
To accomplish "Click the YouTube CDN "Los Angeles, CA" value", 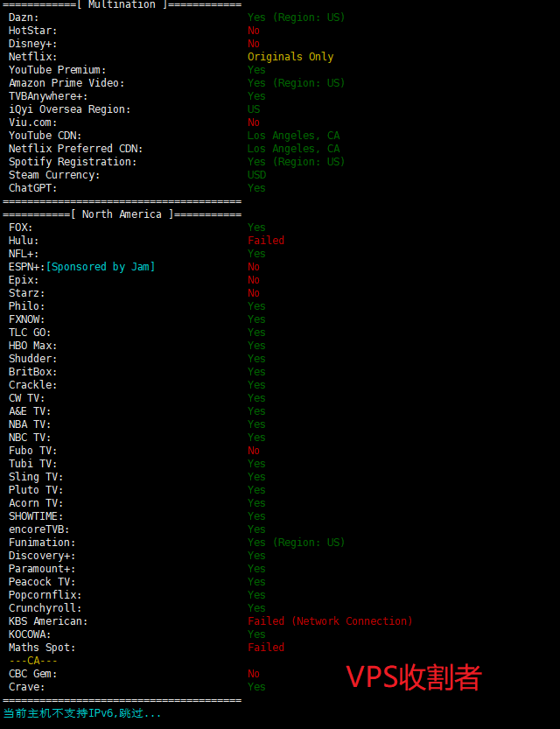I will [x=293, y=136].
